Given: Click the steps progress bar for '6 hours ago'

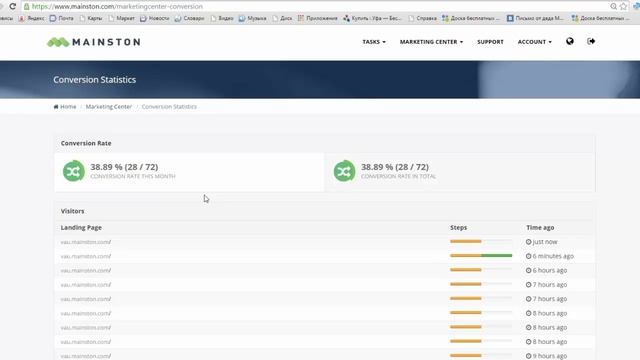Looking at the screenshot, I should point(481,270).
